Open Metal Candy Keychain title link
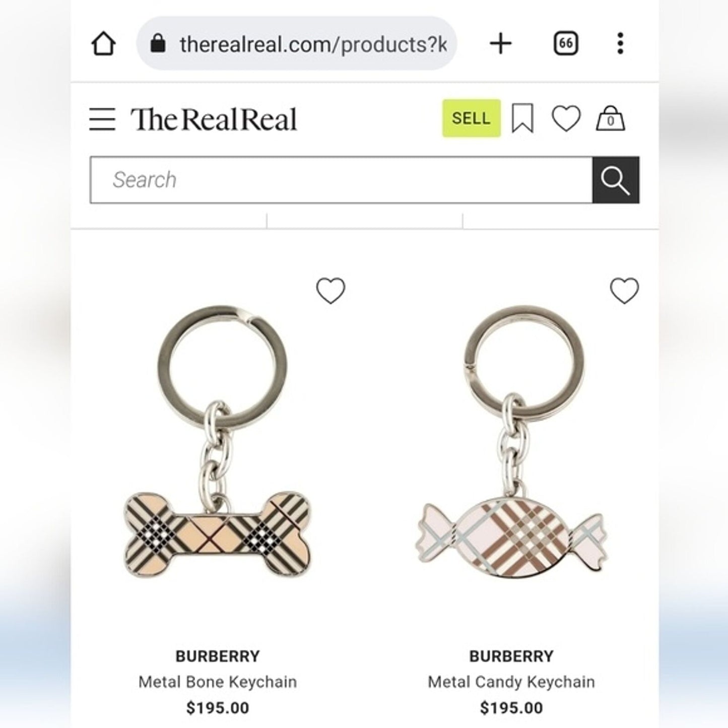 [511, 682]
